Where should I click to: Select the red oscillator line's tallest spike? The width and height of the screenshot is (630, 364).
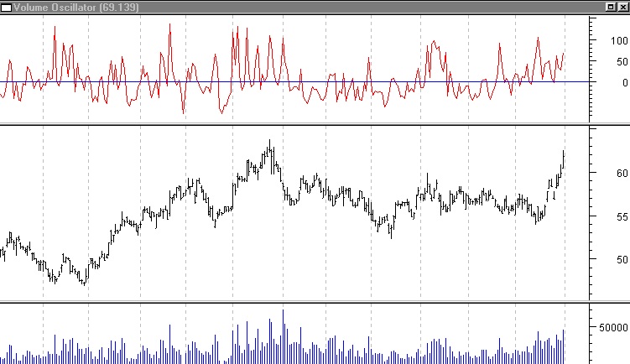pos(169,25)
